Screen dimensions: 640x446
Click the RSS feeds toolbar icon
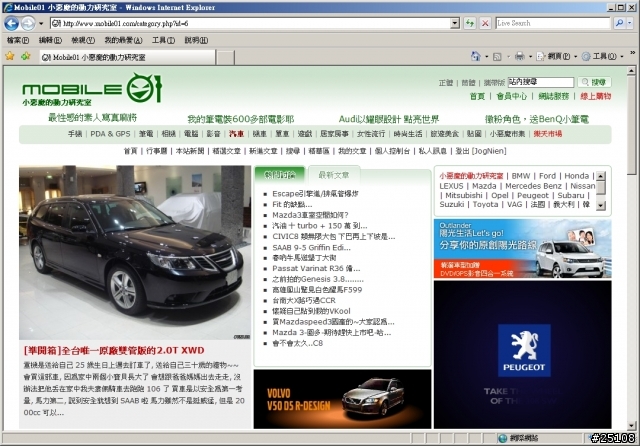click(497, 56)
